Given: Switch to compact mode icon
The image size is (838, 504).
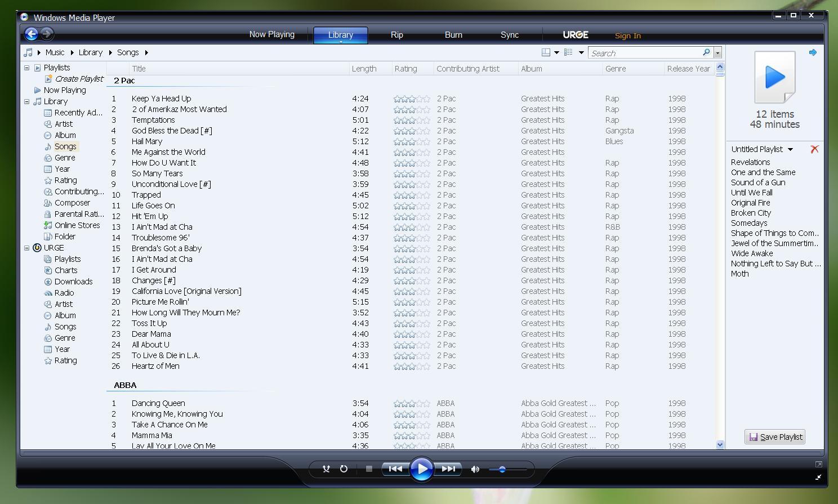Looking at the screenshot, I should coord(818,477).
